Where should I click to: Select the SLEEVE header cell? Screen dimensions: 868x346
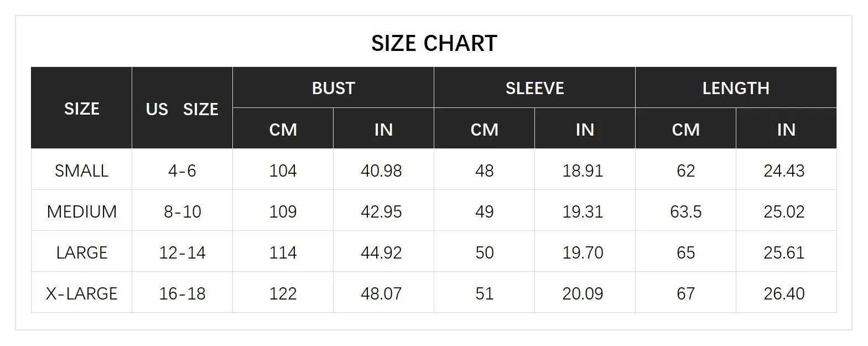tap(534, 88)
